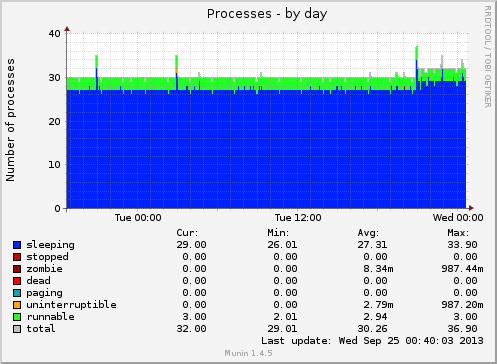
Task: Click the 'paging' legend label
Action: [45, 293]
